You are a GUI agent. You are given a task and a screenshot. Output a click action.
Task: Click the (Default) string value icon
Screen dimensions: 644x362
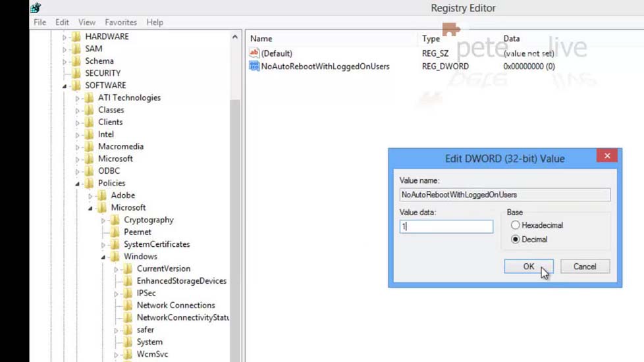point(254,53)
